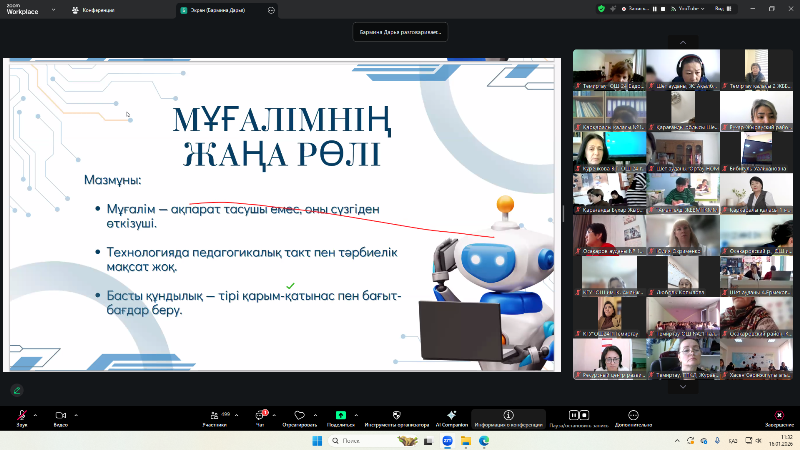Image resolution: width=800 pixels, height=450 pixels.
Task: Click the red End meeting button
Action: tap(779, 415)
